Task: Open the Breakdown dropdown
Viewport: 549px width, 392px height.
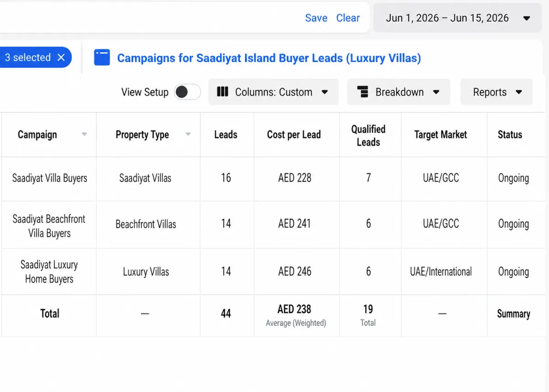Action: tap(398, 92)
